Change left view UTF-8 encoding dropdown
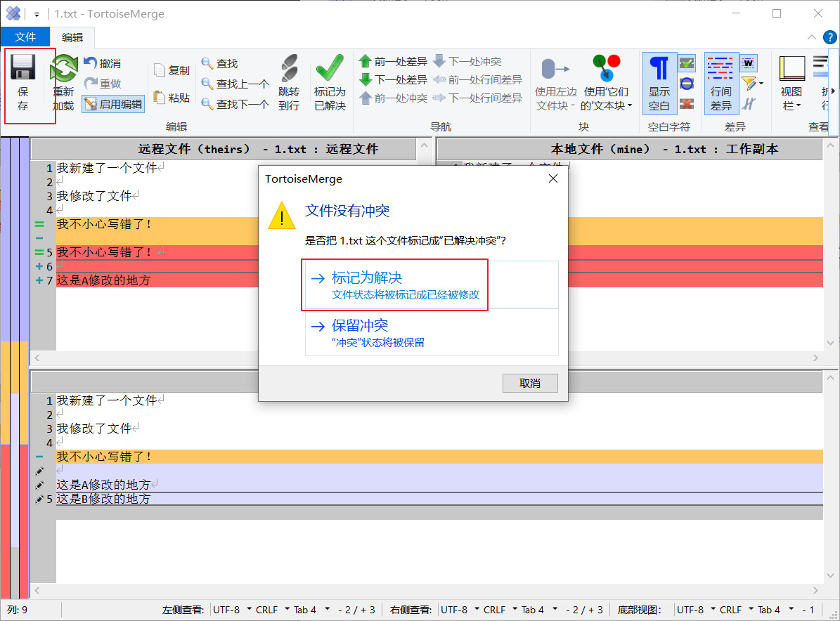This screenshot has width=840, height=621. coord(233,610)
